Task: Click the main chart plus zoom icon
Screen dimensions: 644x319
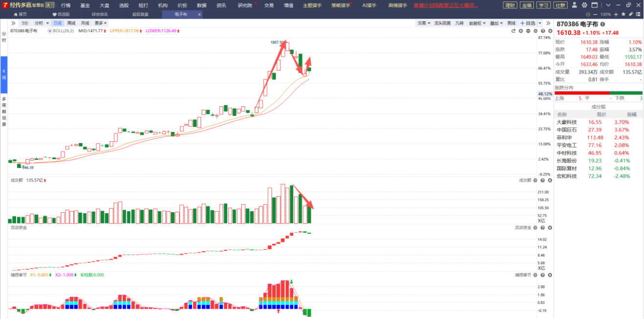Action: click(x=521, y=31)
